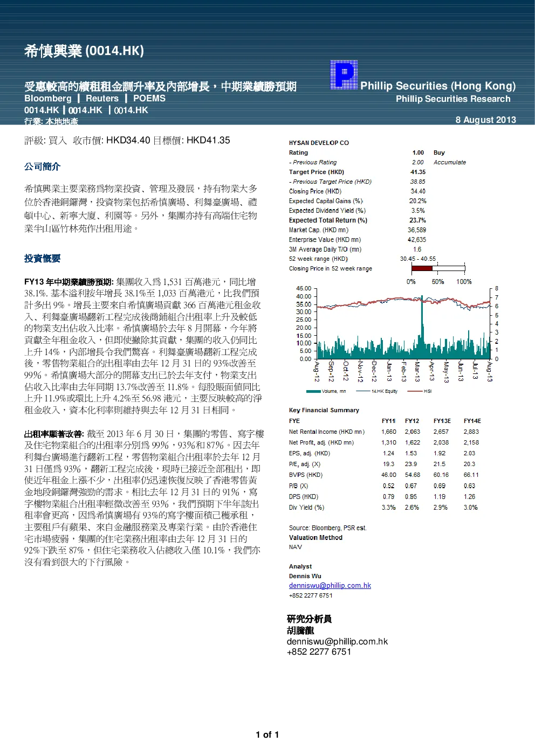Click the 'FY13 年中期業績勝預期' bold paragraph lead
Image resolution: width=535 pixels, height=756 pixels.
click(x=68, y=282)
